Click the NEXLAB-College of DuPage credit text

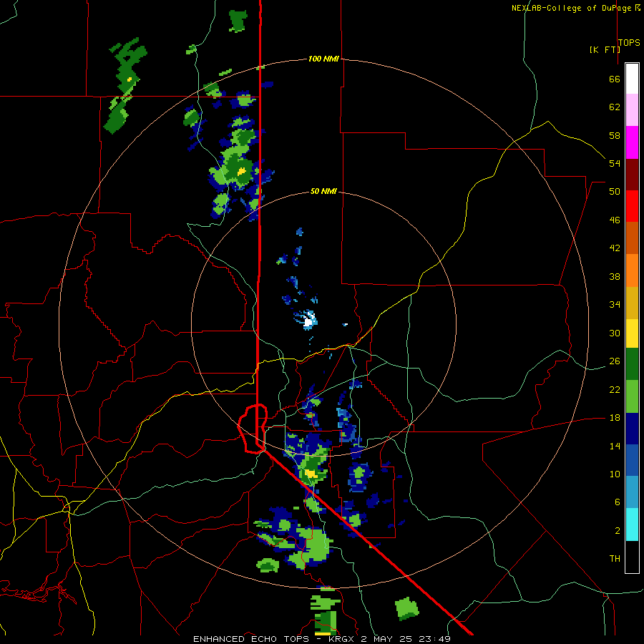[572, 8]
